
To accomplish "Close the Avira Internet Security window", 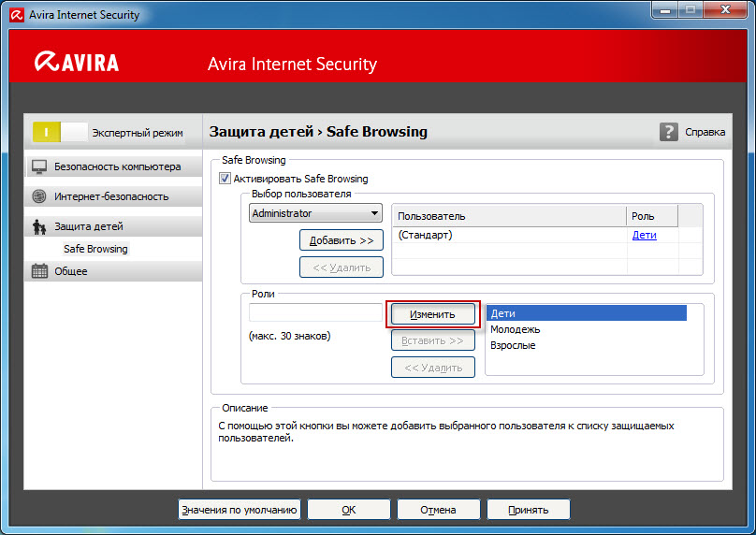I will [x=725, y=9].
